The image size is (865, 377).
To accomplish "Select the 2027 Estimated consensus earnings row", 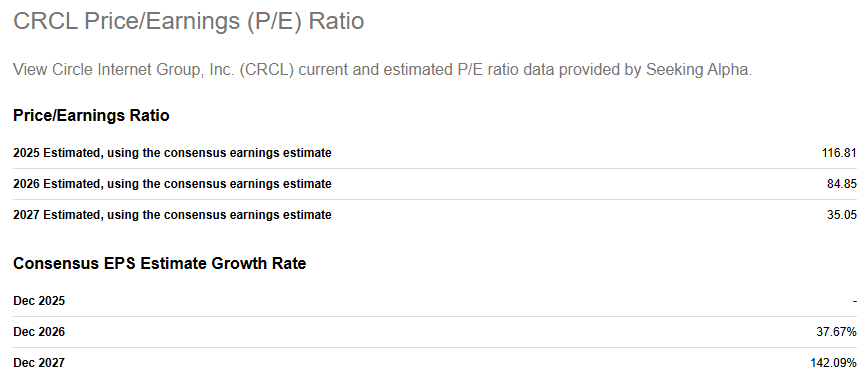I will tap(435, 215).
